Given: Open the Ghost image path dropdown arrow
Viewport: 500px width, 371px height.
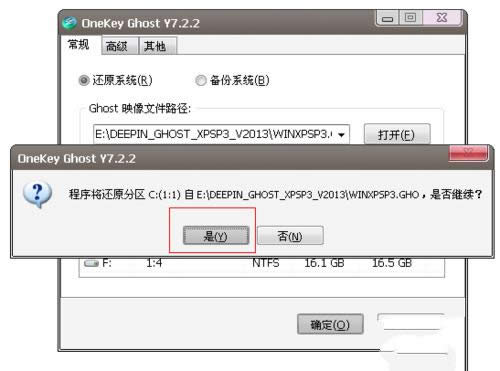Looking at the screenshot, I should (341, 135).
